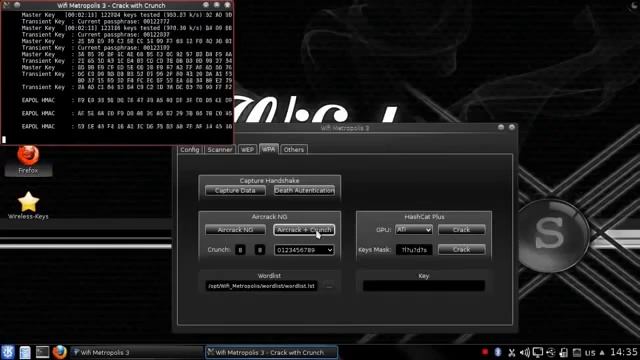The height and width of the screenshot is (360, 640).
Task: Click Crack button beside GPU dropdown
Action: (462, 230)
